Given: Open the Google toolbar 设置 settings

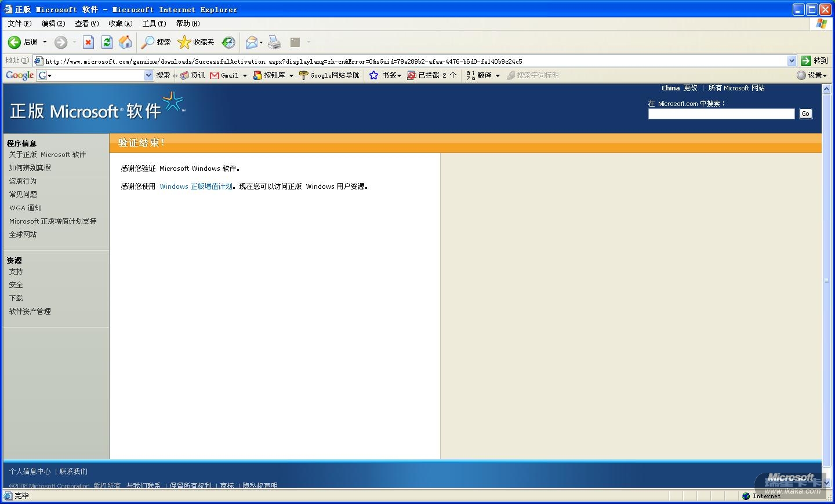Looking at the screenshot, I should pos(812,75).
